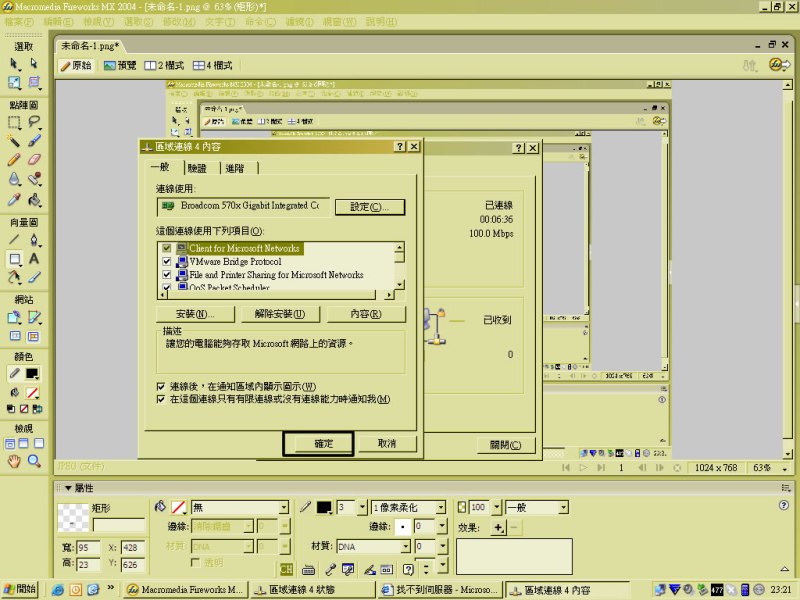
Task: Select the Eyedropper tool
Action: [14, 199]
